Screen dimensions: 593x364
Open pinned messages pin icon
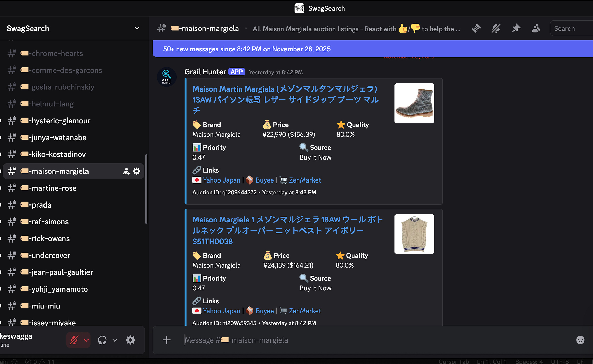tap(516, 28)
